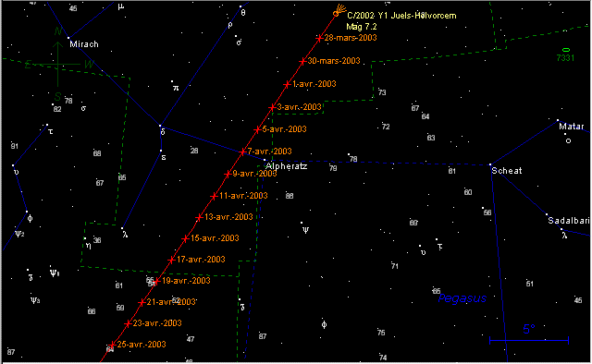Select the NGC 7331 galaxy symbol
This screenshot has width=592, height=364.
[x=565, y=50]
